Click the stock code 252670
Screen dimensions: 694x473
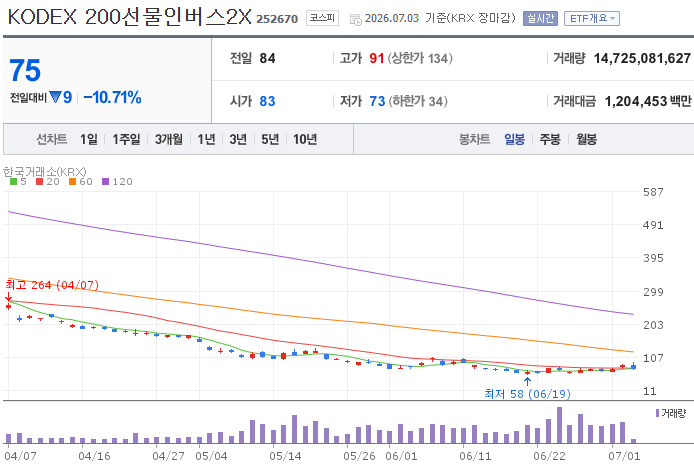coord(277,19)
